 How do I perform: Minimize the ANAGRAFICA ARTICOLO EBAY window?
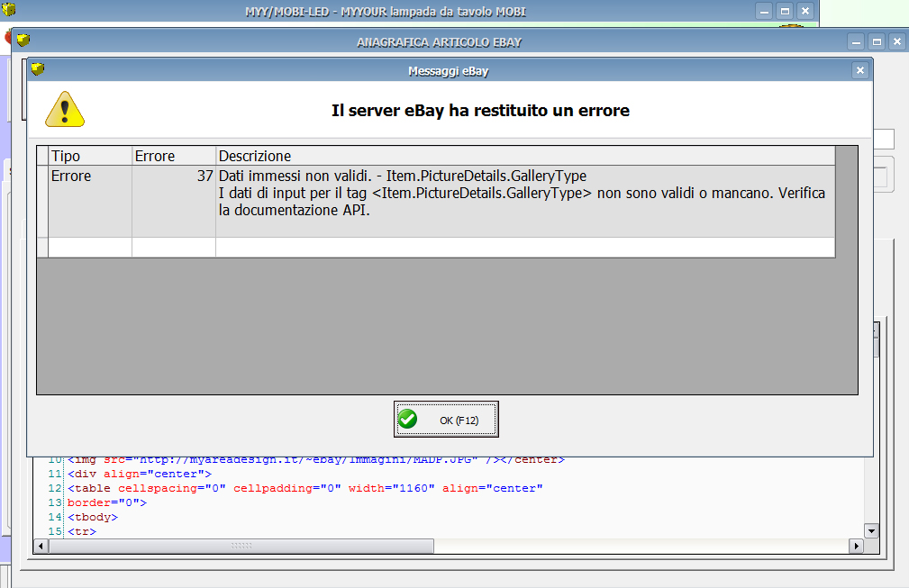[856, 41]
